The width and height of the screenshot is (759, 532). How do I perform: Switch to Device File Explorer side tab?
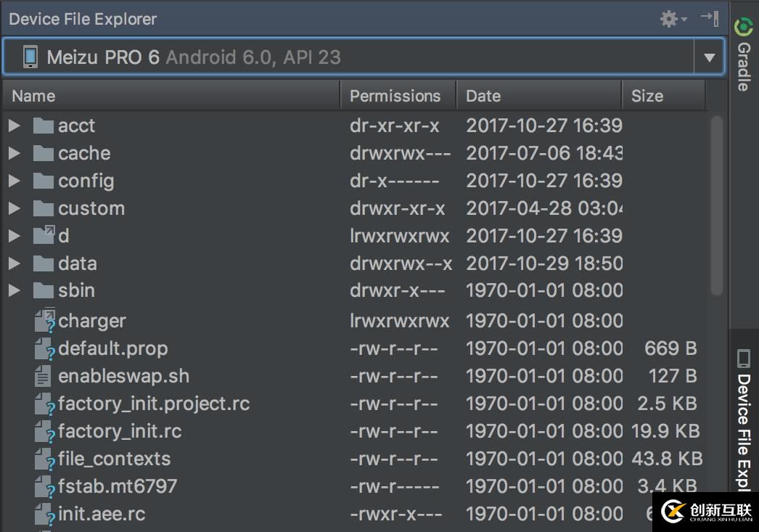(x=744, y=421)
